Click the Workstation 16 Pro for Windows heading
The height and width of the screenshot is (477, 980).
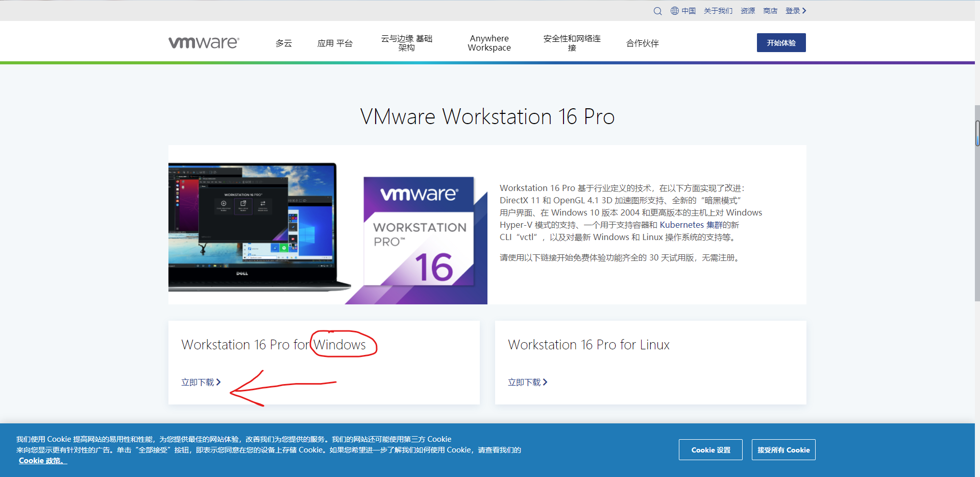(274, 345)
